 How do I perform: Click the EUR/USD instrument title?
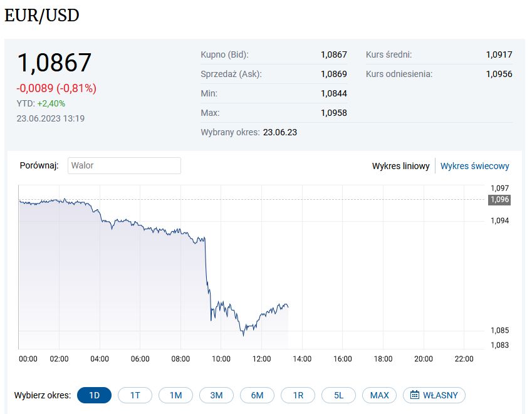[x=42, y=15]
